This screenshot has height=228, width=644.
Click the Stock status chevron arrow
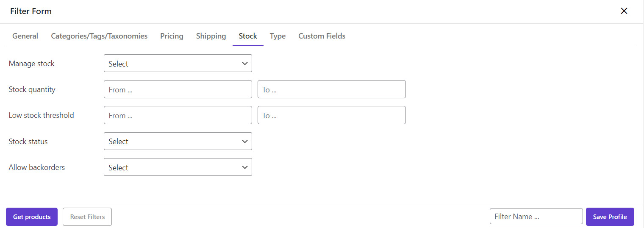(x=244, y=142)
